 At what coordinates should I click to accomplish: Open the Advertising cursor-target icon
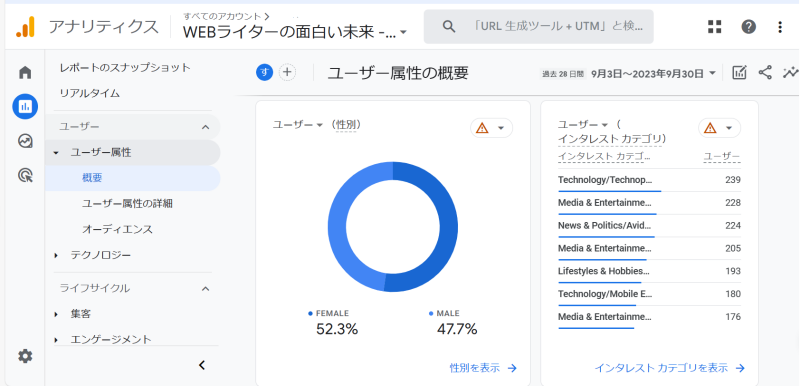tap(25, 175)
